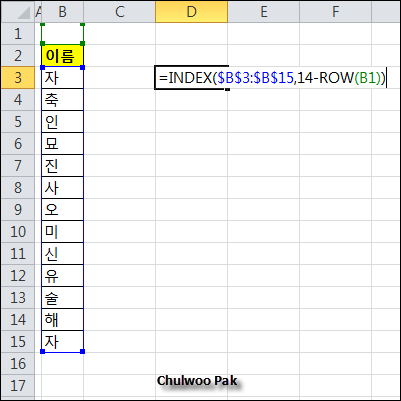Viewport: 401px width, 401px height.
Task: Click the fill handle of cell D3
Action: tap(227, 89)
